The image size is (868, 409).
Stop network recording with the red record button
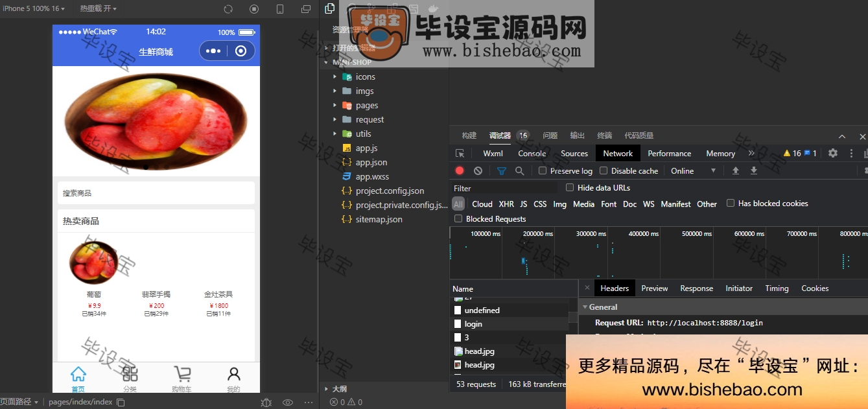[x=460, y=170]
